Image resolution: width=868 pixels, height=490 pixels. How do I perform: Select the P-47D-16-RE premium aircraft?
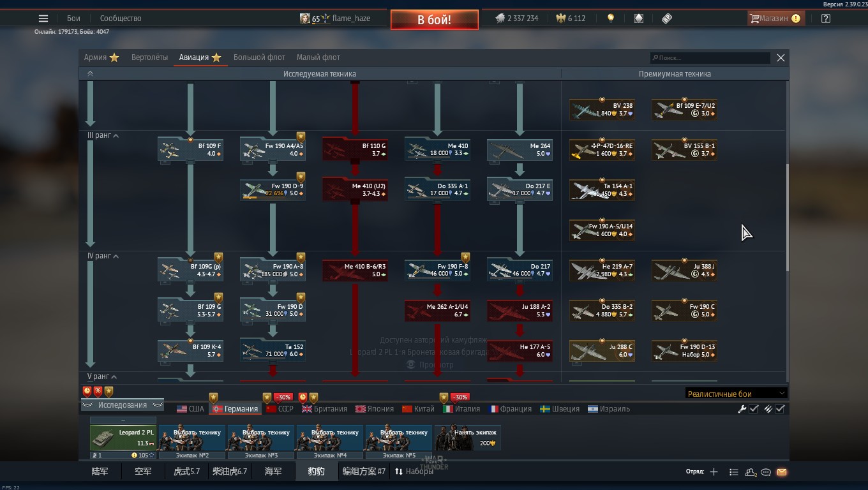[602, 149]
